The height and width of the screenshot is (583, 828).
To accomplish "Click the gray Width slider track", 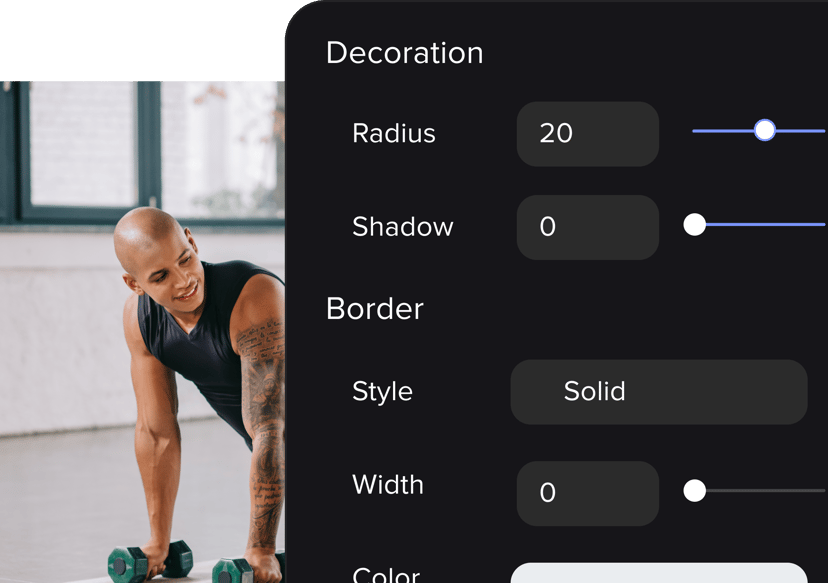I will tap(766, 491).
